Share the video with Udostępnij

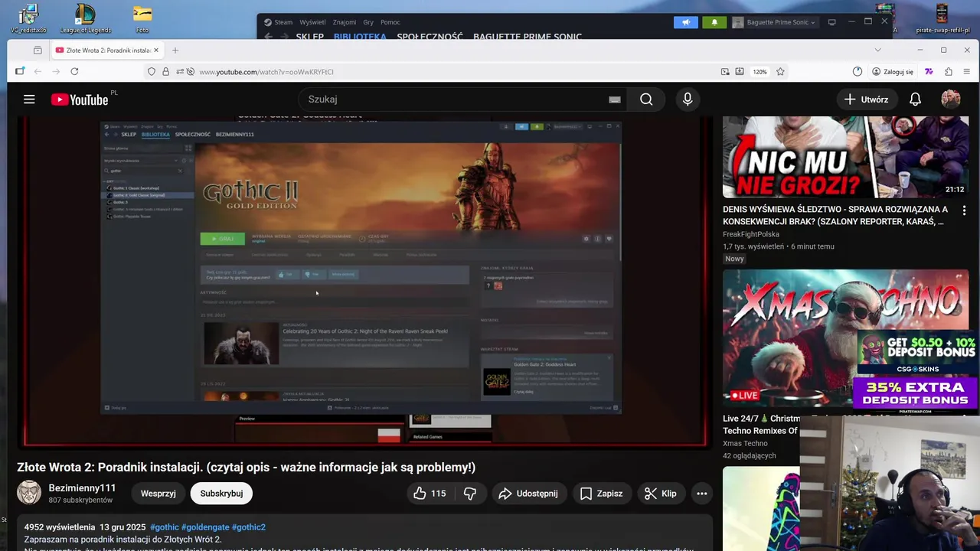[x=530, y=494]
